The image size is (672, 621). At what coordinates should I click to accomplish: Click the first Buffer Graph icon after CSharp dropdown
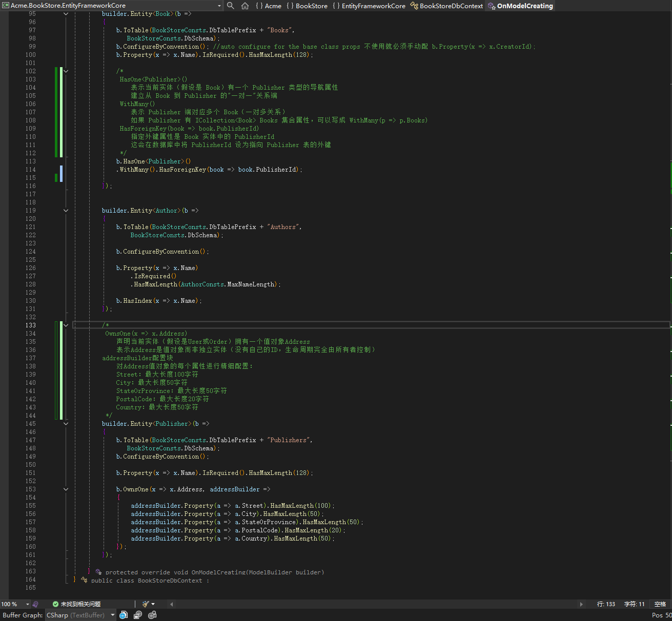click(124, 615)
